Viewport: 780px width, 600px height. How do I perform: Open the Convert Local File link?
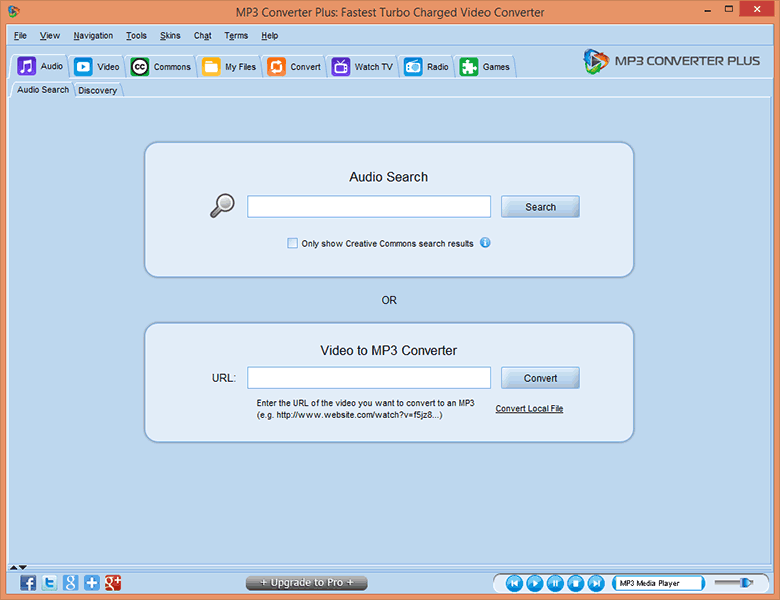(529, 408)
